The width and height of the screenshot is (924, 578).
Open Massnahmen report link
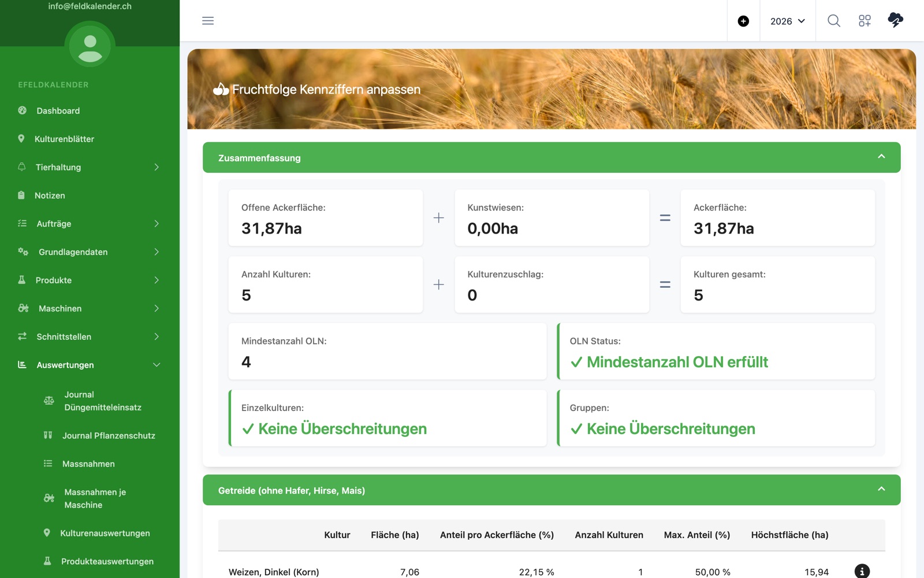point(88,464)
